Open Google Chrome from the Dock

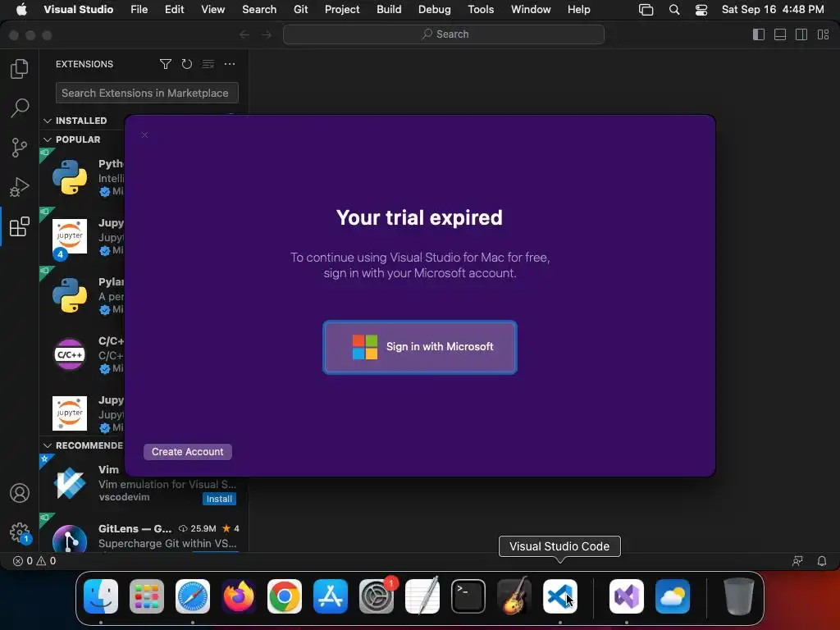coord(285,596)
